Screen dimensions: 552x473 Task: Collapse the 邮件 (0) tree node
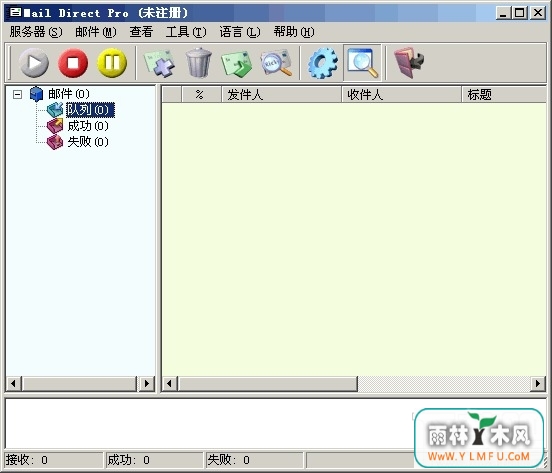(17, 94)
